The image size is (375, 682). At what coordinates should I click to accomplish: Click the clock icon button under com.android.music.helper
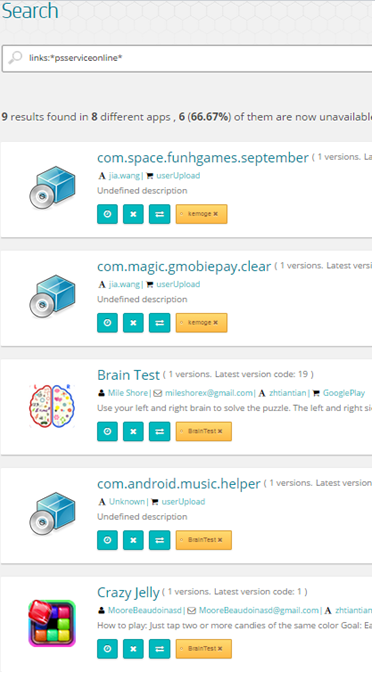pyautogui.click(x=107, y=540)
